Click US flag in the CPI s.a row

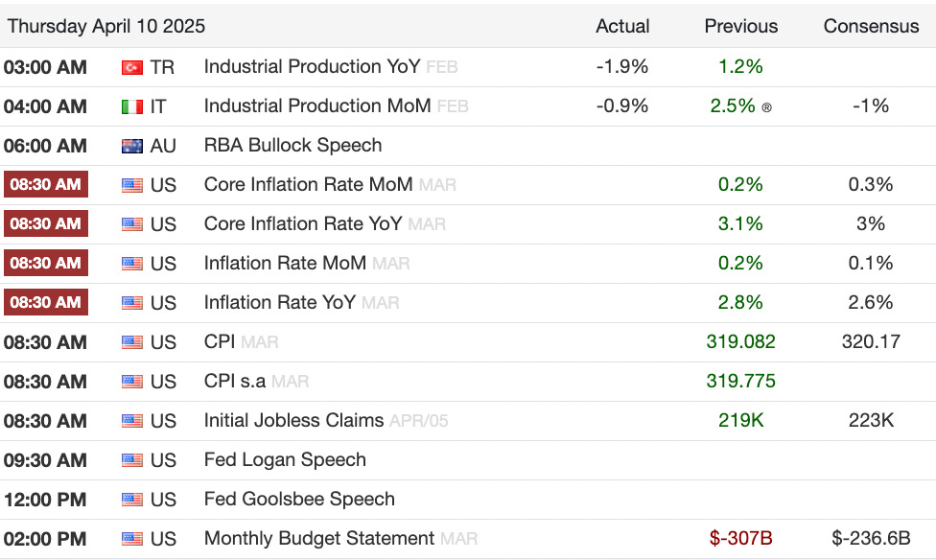point(132,382)
